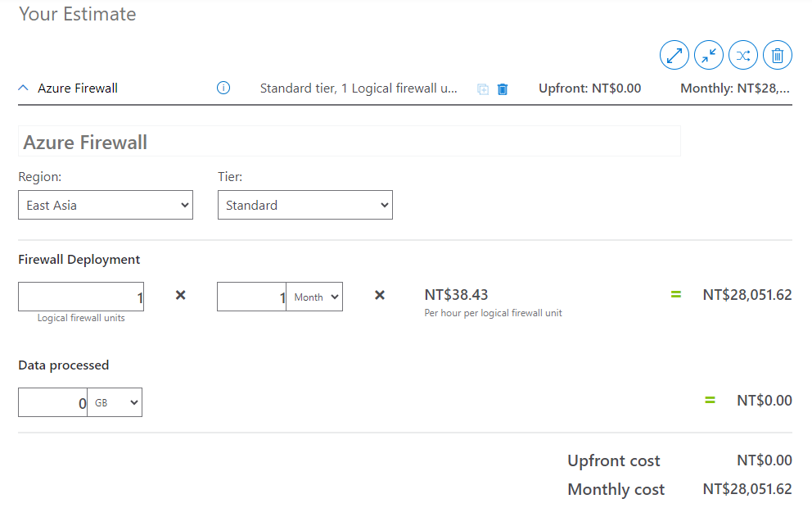This screenshot has width=812, height=517.
Task: Click the expand all estimate items icon
Action: tap(674, 55)
